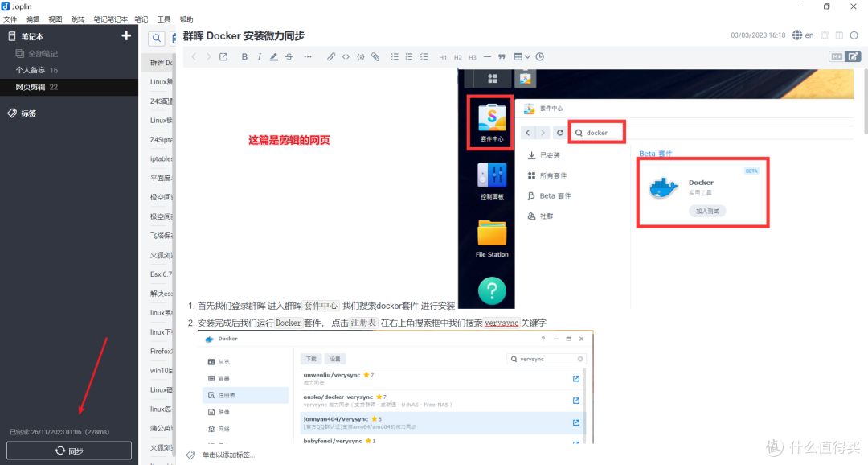The image size is (868, 465).
Task: Click the 03/03/2023 16:18 note date
Action: (758, 35)
